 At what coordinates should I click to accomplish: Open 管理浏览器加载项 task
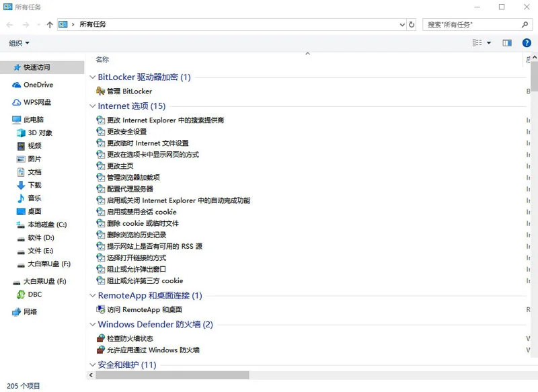[x=133, y=178]
